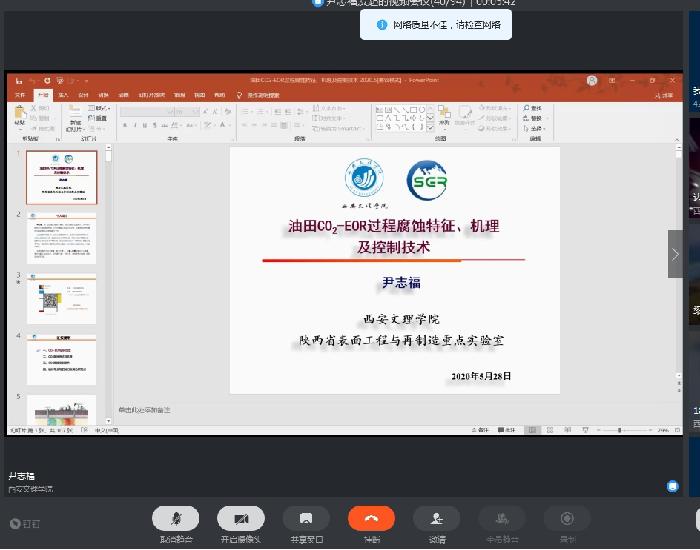The width and height of the screenshot is (700, 550).
Task: Open the Insert tab in PowerPoint ribbon
Action: coord(63,95)
